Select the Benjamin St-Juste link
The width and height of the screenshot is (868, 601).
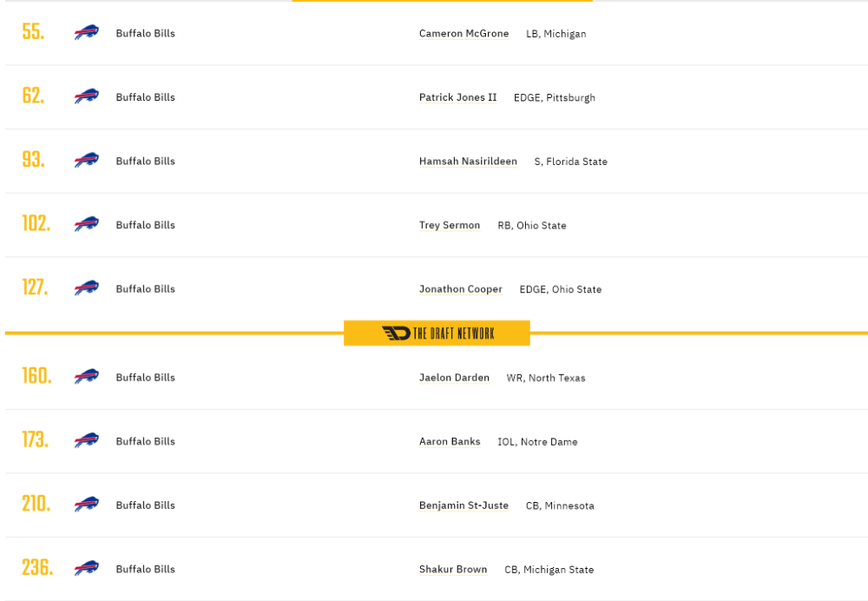click(464, 505)
